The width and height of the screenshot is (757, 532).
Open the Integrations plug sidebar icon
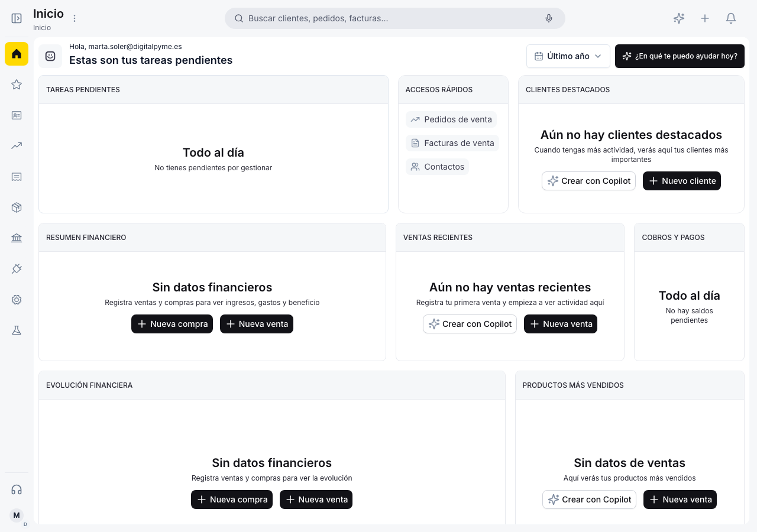(x=17, y=269)
